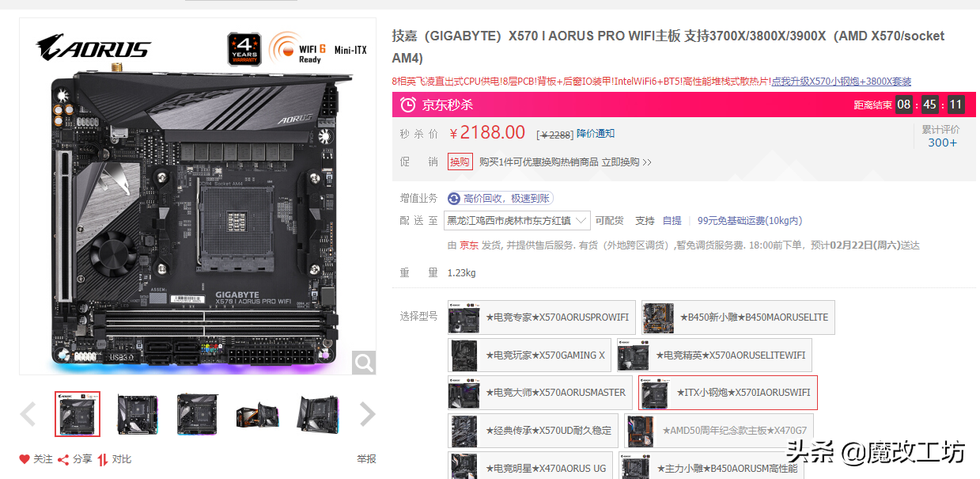Image resolution: width=980 pixels, height=479 pixels.
Task: Select the thumbnail showing the board with retail box
Action: [x=258, y=413]
